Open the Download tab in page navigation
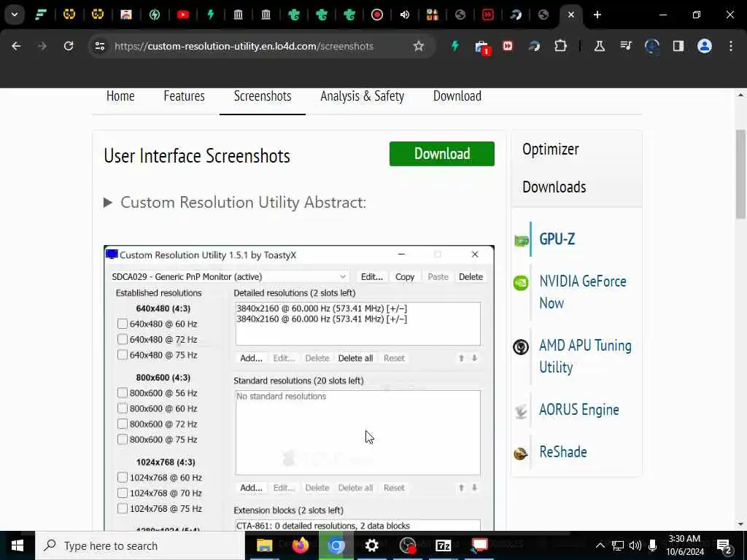The width and height of the screenshot is (747, 560). tap(457, 96)
